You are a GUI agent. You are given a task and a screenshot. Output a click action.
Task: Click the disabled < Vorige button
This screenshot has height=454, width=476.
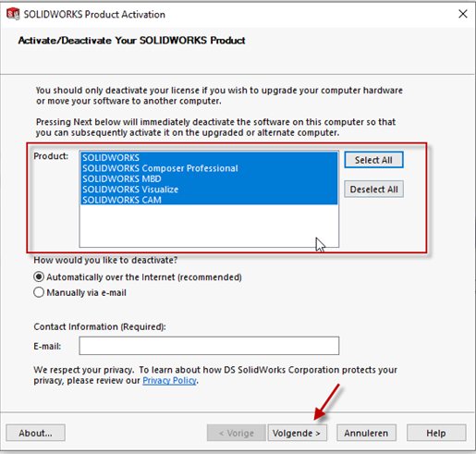[237, 433]
